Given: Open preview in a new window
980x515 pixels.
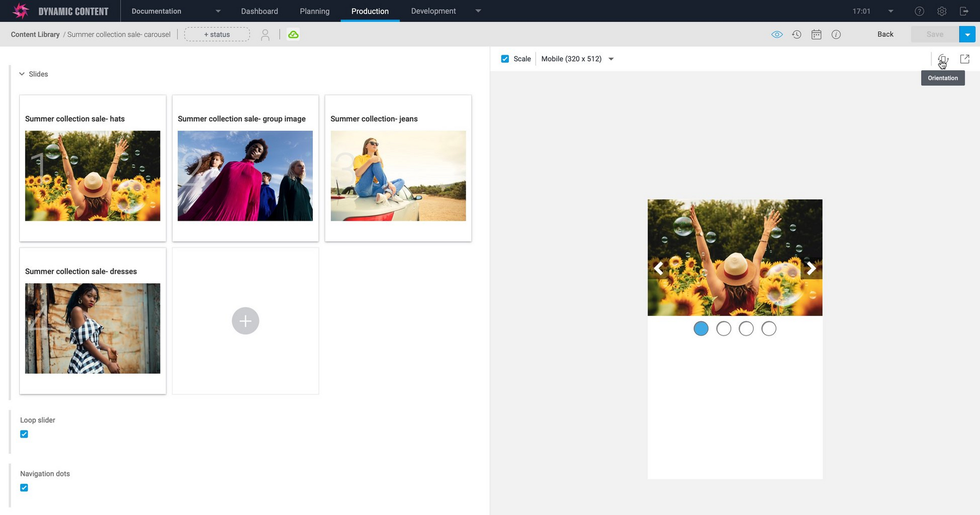Looking at the screenshot, I should [x=965, y=59].
